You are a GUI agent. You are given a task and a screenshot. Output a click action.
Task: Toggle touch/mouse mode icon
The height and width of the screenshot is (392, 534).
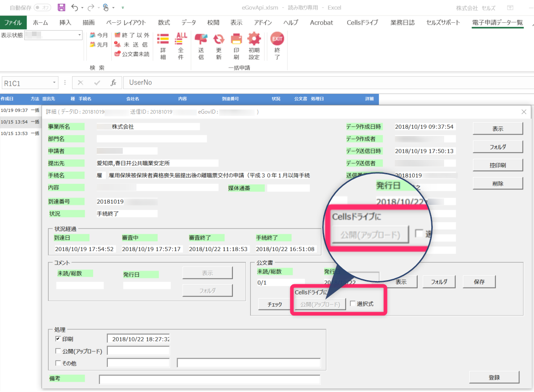pyautogui.click(x=105, y=7)
